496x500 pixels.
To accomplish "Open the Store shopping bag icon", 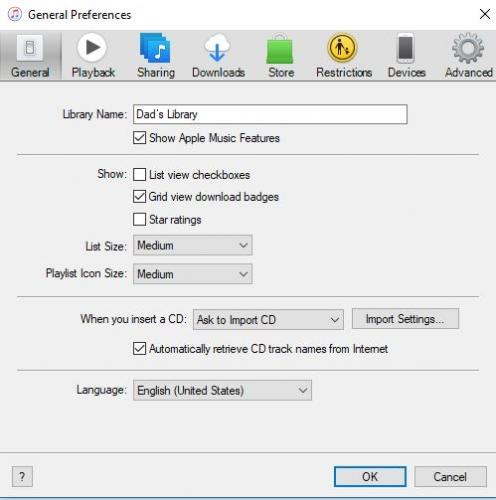I will pyautogui.click(x=280, y=49).
